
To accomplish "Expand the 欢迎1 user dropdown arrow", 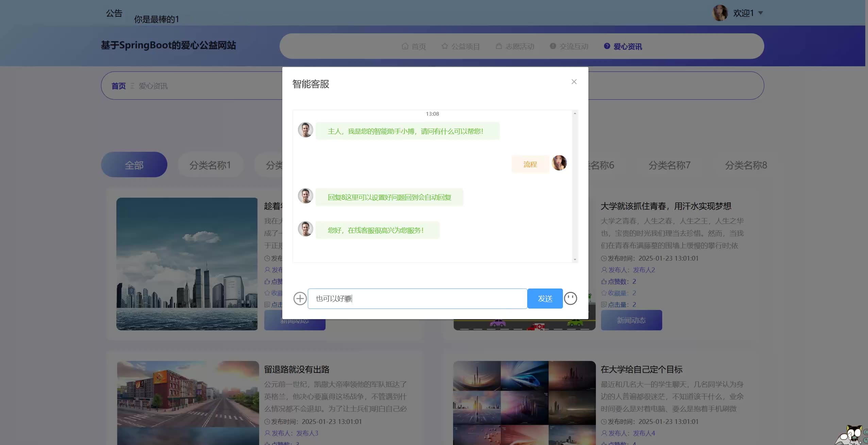I will point(761,13).
